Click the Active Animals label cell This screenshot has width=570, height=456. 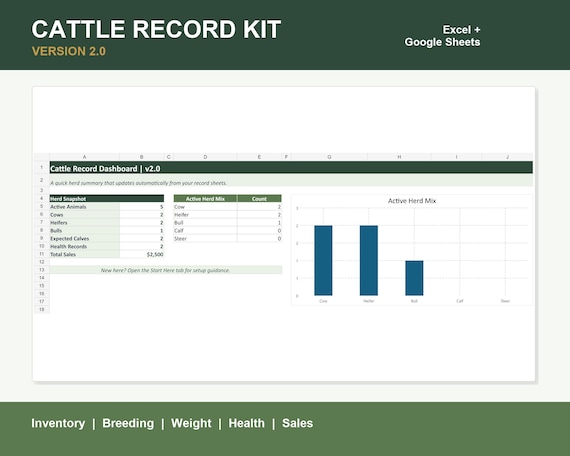pyautogui.click(x=84, y=207)
